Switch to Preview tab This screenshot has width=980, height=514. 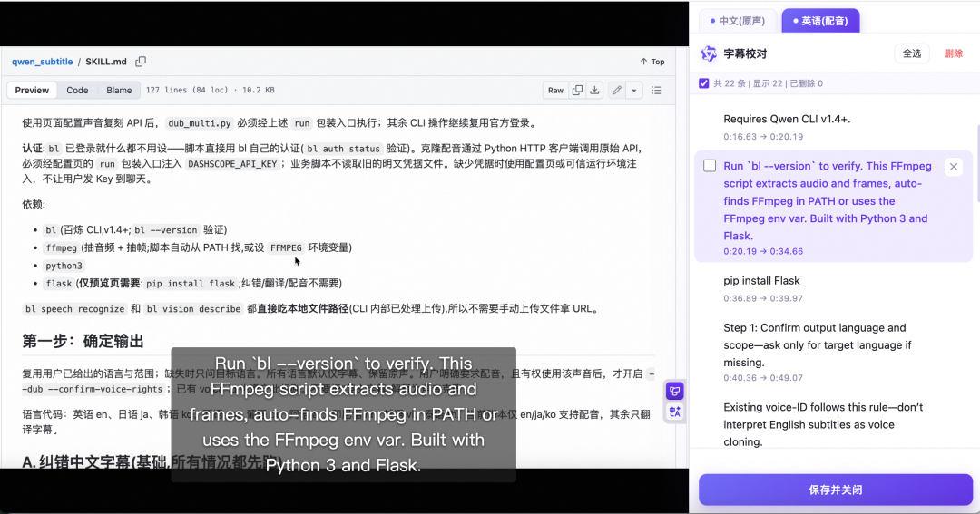(32, 90)
